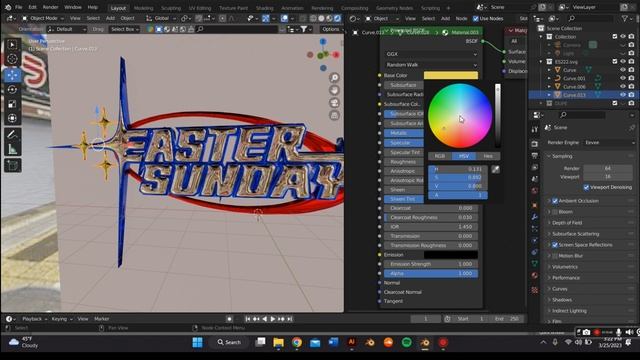This screenshot has width=640, height=360.
Task: Open Render properties tab icon
Action: pos(535,144)
